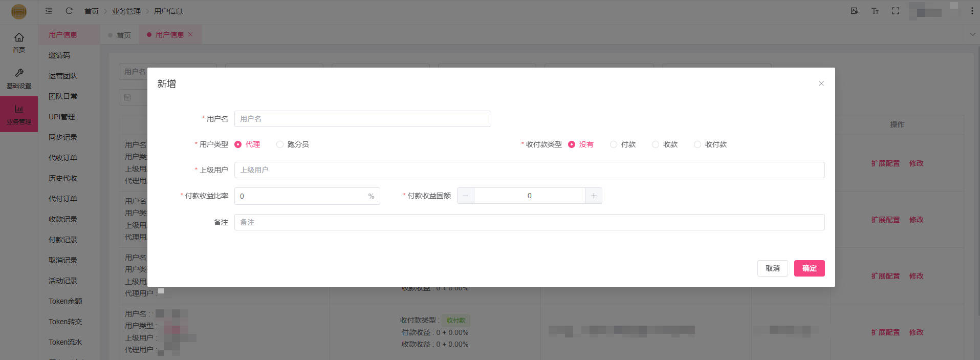Click the three-dot more options icon
Image resolution: width=980 pixels, height=360 pixels.
[x=972, y=11]
